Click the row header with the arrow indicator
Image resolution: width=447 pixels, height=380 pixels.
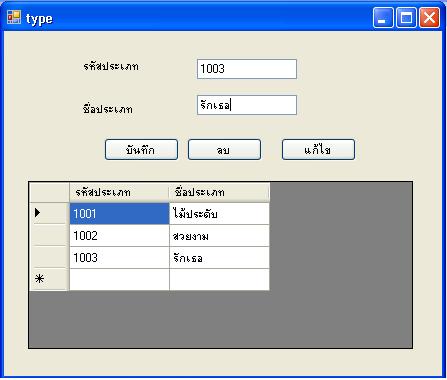pyautogui.click(x=49, y=213)
